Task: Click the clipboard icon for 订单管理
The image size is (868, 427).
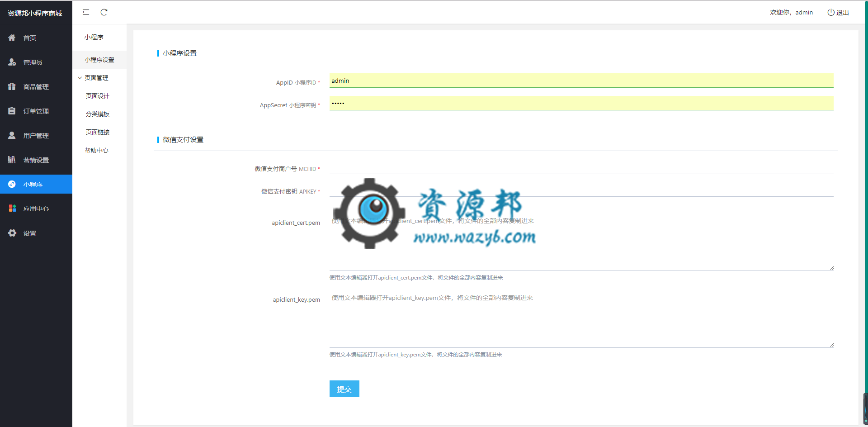Action: (12, 111)
